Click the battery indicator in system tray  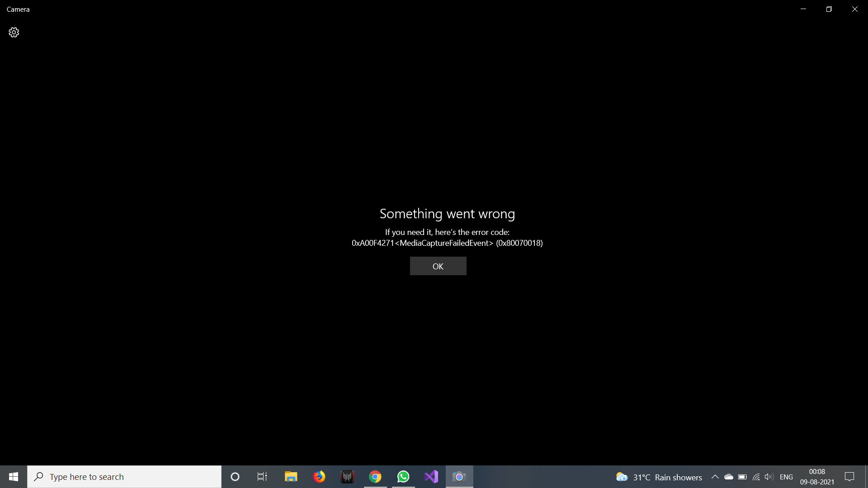[x=742, y=477]
